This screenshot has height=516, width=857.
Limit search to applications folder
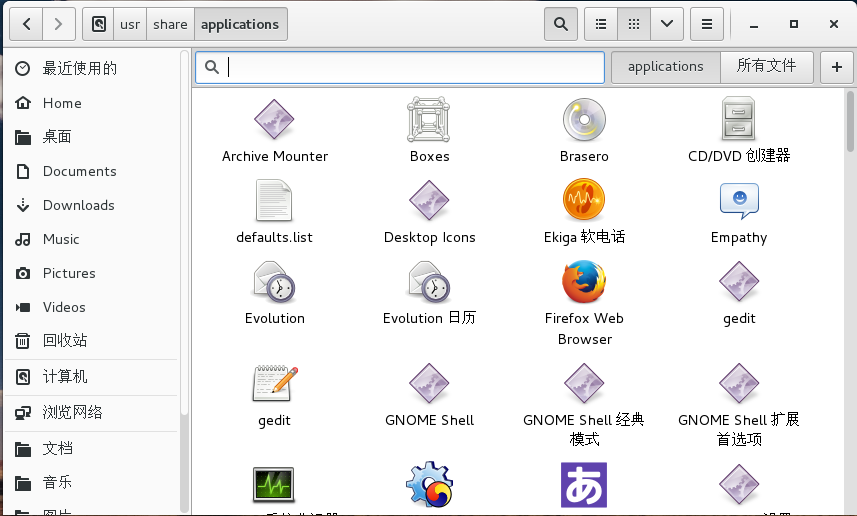click(666, 67)
